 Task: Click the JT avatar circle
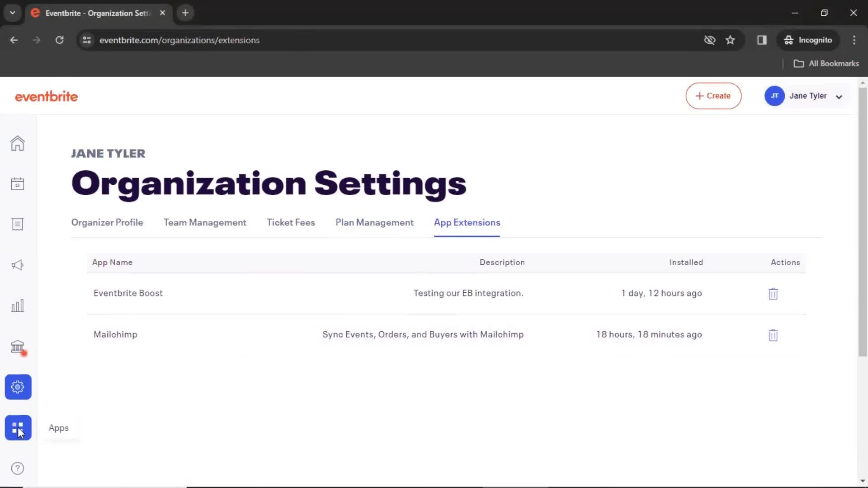(774, 96)
